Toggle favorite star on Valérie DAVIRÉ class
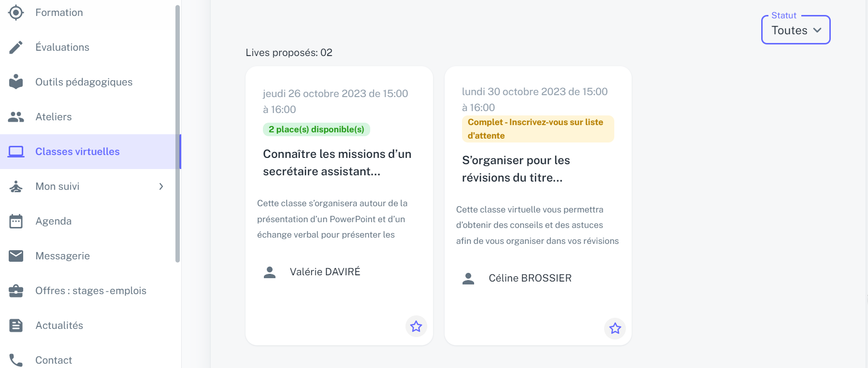868x368 pixels. tap(416, 326)
